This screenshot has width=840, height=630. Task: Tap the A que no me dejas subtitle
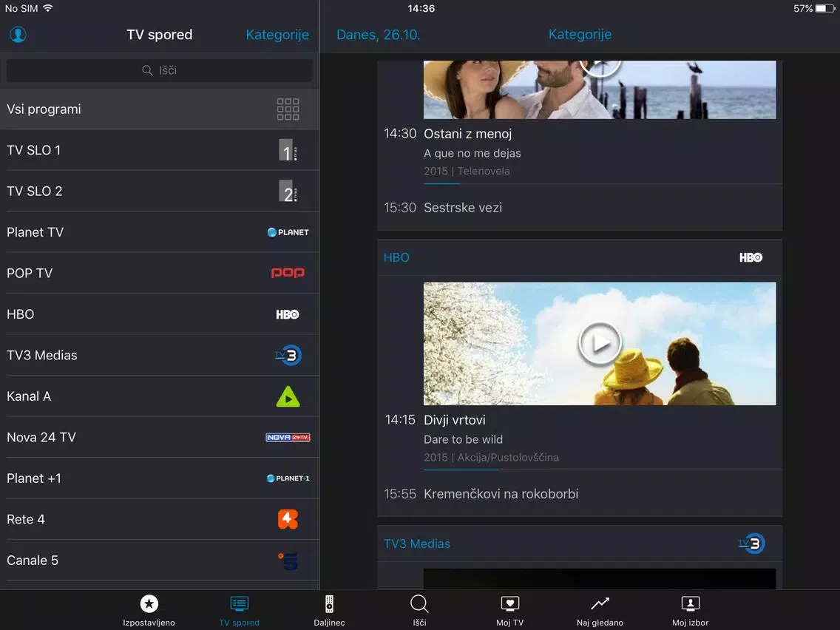[x=472, y=153]
